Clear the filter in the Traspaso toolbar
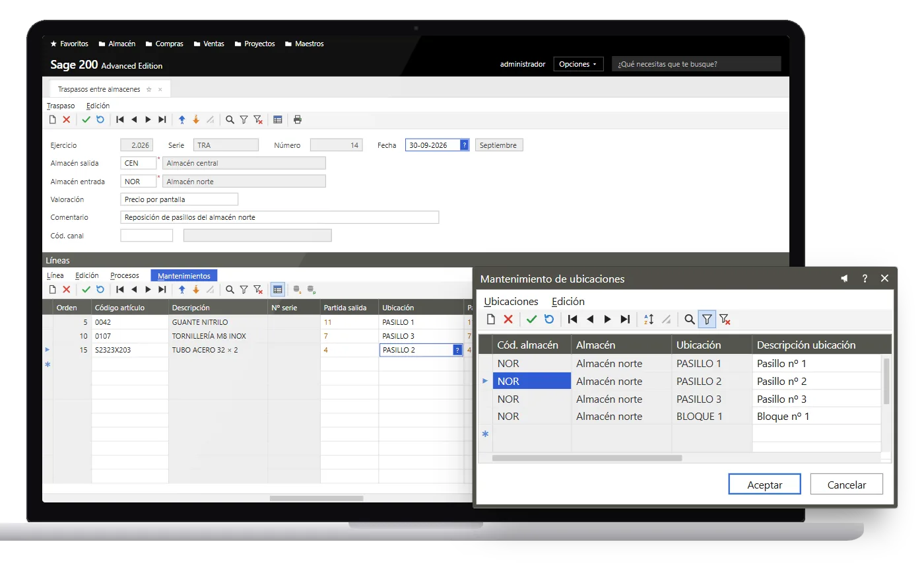 (x=258, y=120)
